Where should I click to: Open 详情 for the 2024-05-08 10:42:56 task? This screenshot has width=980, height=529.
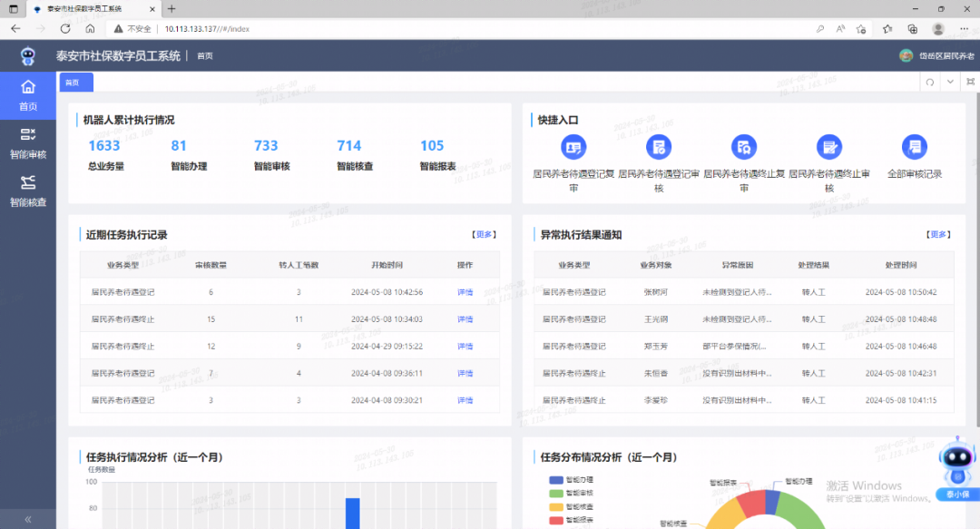click(465, 292)
